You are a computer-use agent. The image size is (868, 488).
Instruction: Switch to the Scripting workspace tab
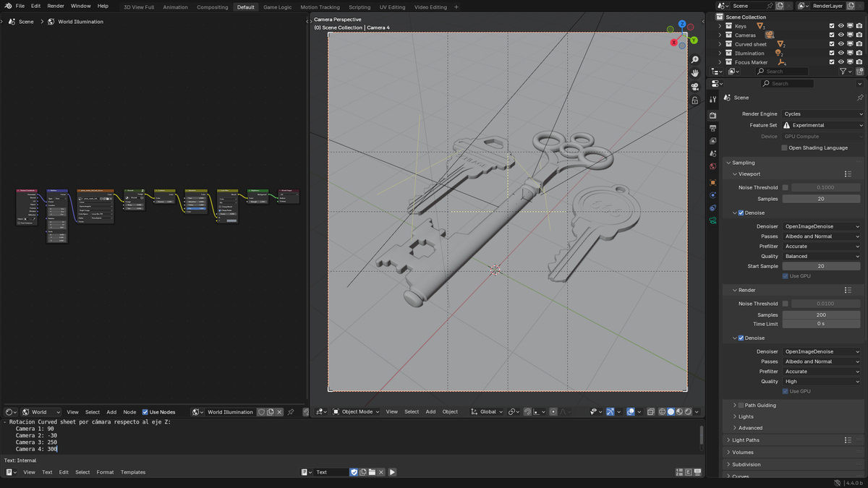pos(359,7)
